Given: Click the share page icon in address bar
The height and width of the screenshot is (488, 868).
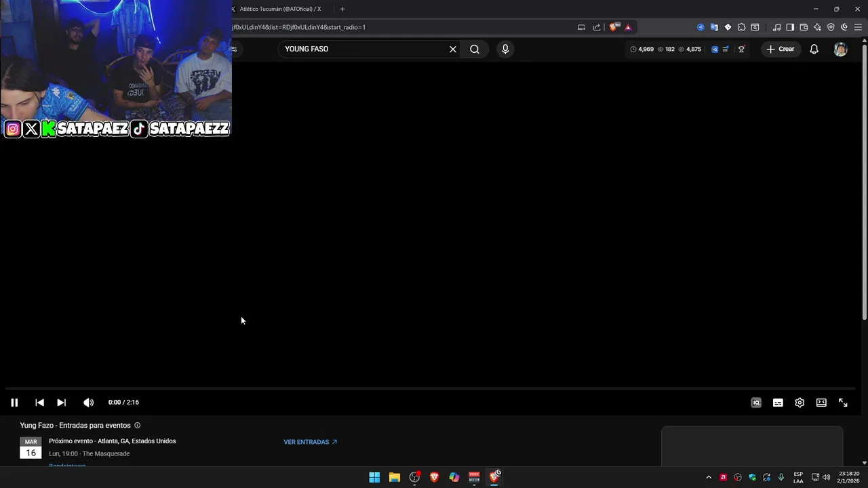Looking at the screenshot, I should [597, 27].
